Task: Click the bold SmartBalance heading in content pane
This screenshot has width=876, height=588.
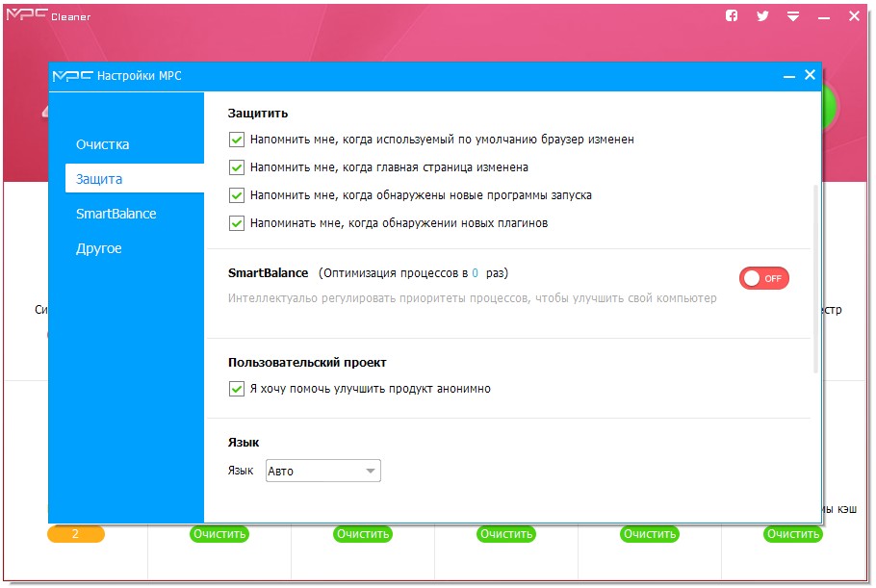Action: tap(269, 273)
